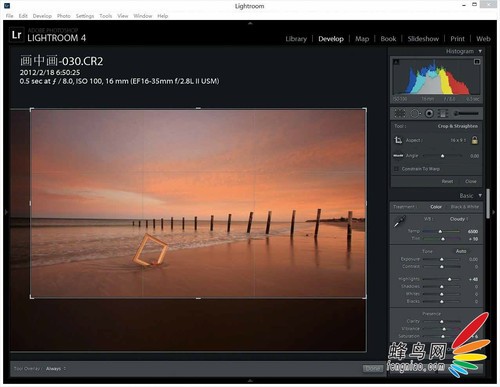This screenshot has height=387, width=500.
Task: Open the Tools menu
Action: [x=106, y=16]
